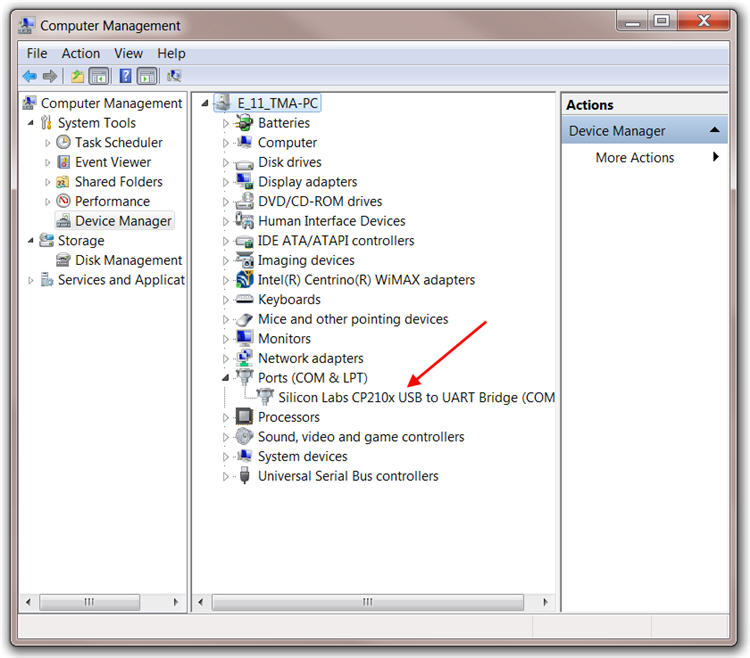Click the Event Viewer icon

coord(63,162)
